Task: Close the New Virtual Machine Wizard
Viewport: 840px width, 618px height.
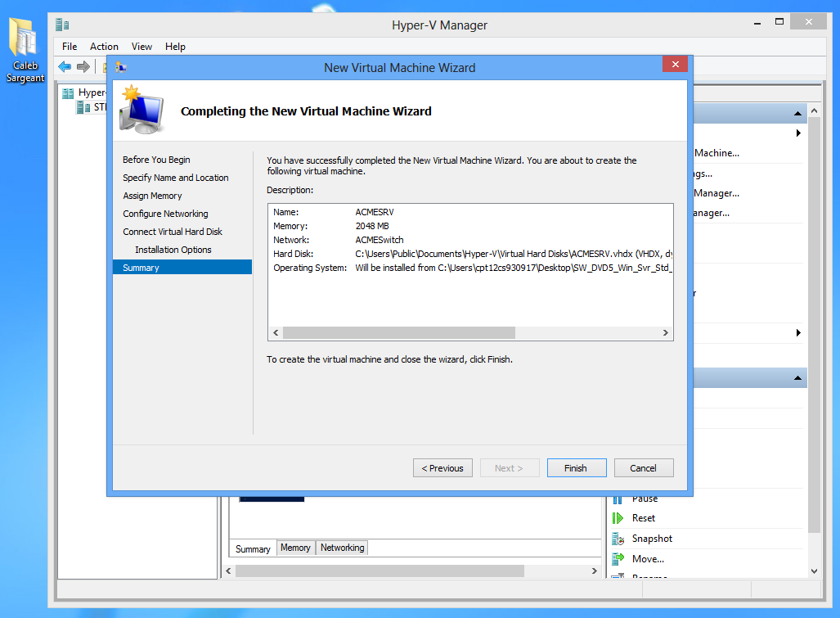Action: 675,65
